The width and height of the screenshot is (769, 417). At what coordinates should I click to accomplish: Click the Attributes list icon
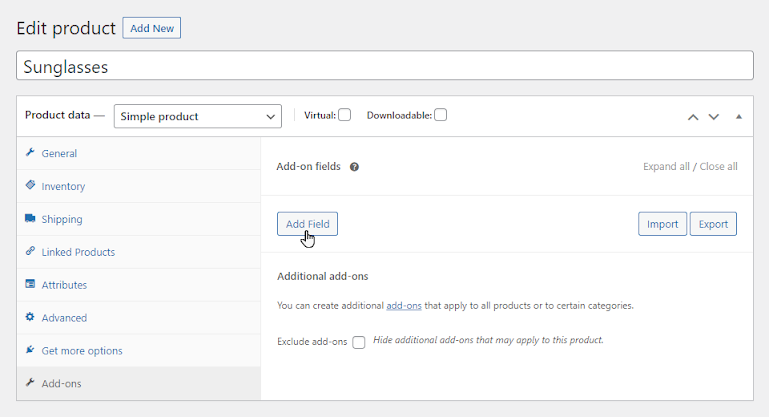(x=30, y=284)
